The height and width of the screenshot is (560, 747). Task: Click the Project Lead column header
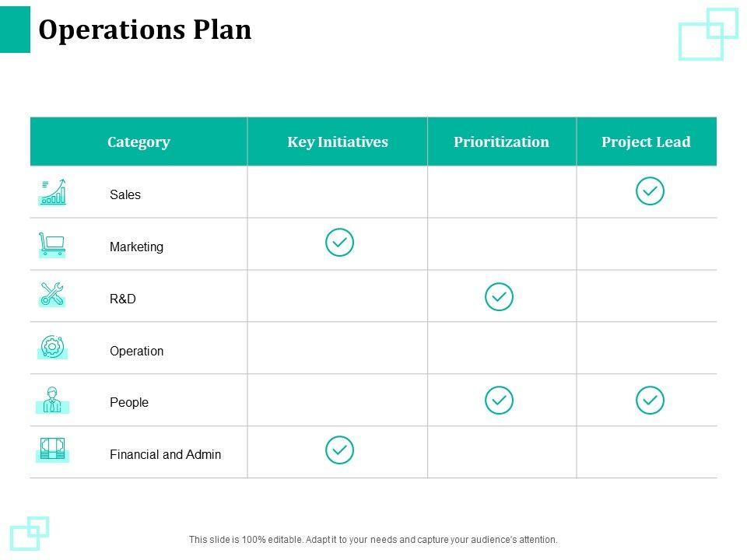click(x=646, y=142)
